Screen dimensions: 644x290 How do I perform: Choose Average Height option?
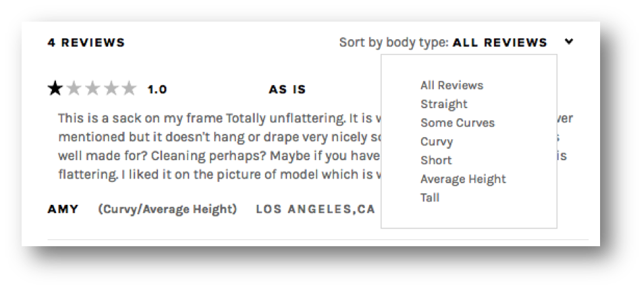(463, 179)
